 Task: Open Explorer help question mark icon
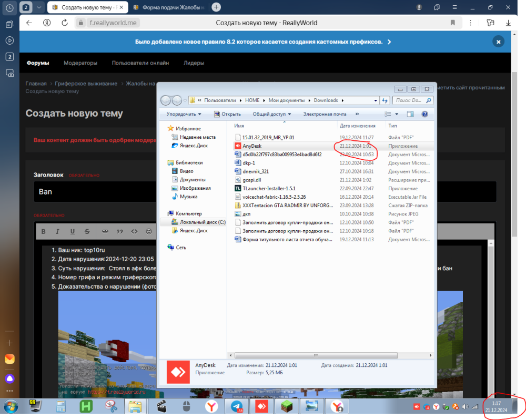click(x=424, y=114)
